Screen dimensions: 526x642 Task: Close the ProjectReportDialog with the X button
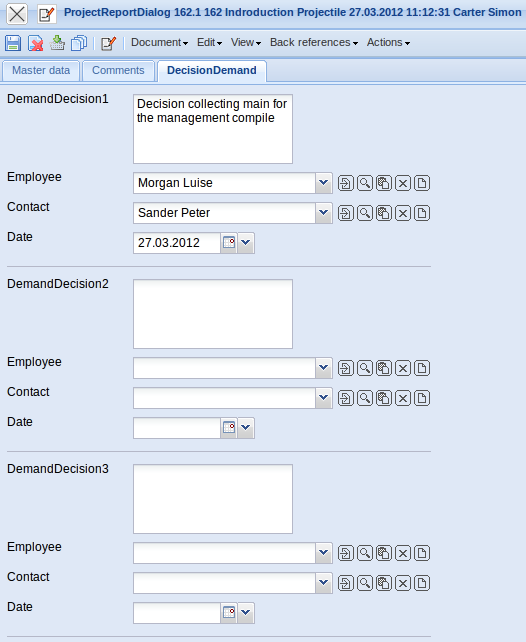[x=17, y=14]
